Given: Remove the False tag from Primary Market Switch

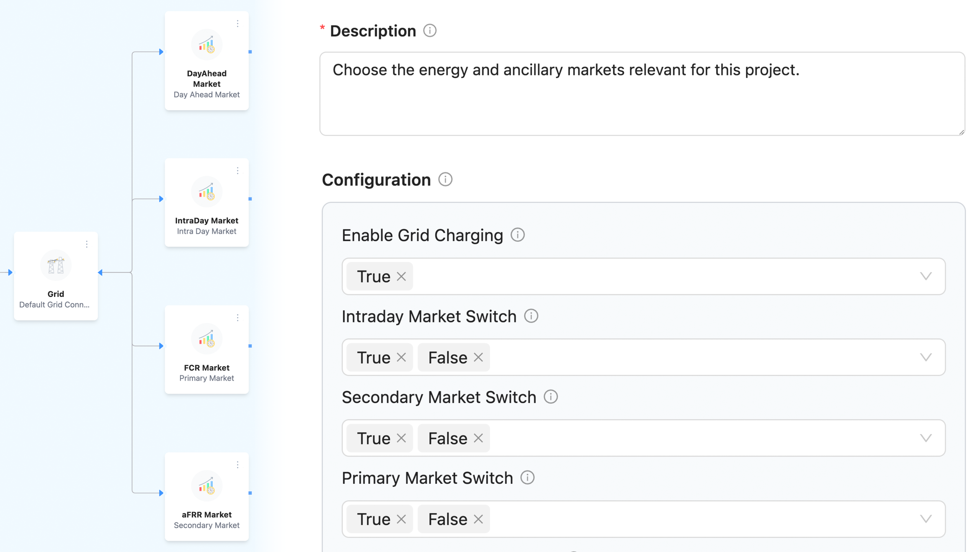Looking at the screenshot, I should (x=478, y=519).
